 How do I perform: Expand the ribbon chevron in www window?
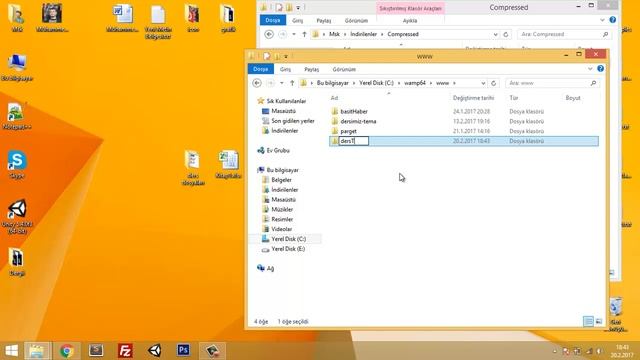590,69
